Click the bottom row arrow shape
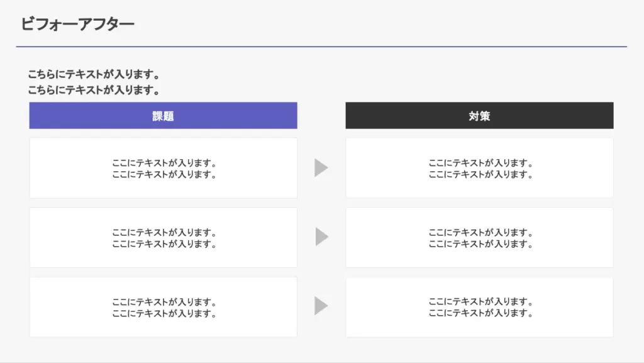644x363 pixels. coord(321,306)
